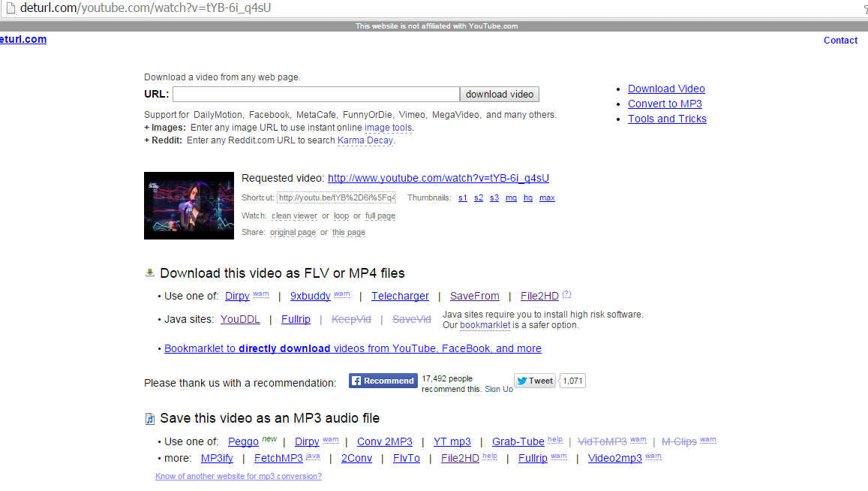Share this page link
868x491 pixels.
point(349,233)
